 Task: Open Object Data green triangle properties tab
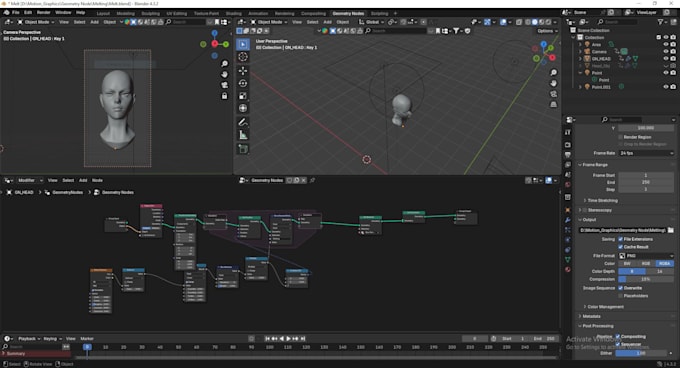click(568, 259)
